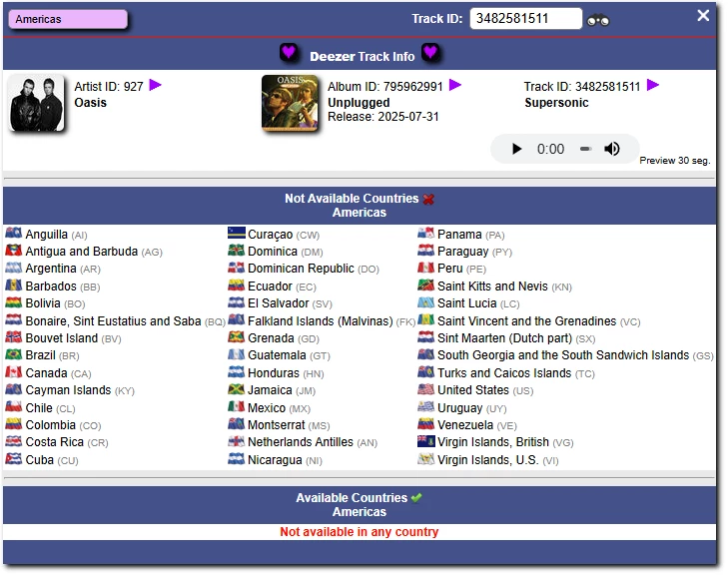Click the Anguilla flag icon

13,233
